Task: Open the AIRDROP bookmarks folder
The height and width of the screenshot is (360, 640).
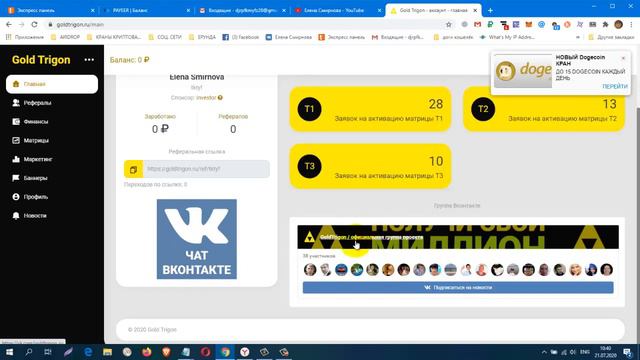Action: 65,37
